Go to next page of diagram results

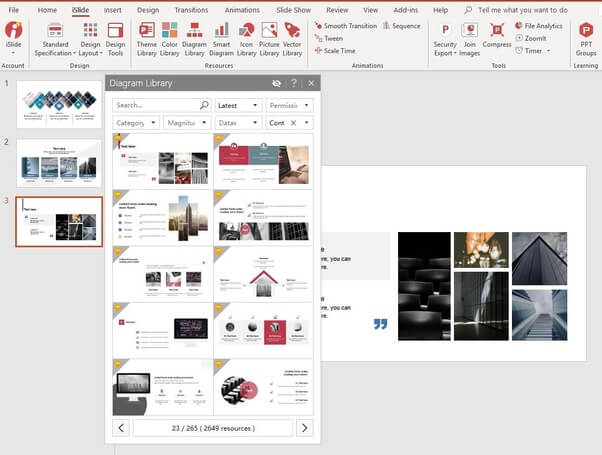(305, 428)
